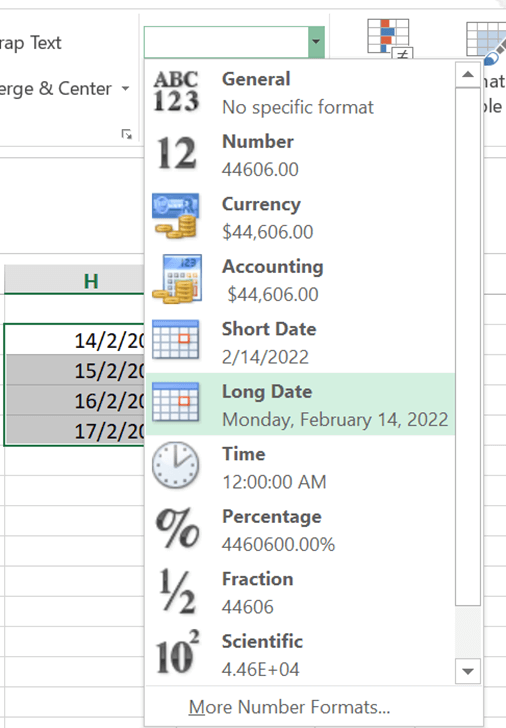Open the Alignment dialog launcher

127,134
